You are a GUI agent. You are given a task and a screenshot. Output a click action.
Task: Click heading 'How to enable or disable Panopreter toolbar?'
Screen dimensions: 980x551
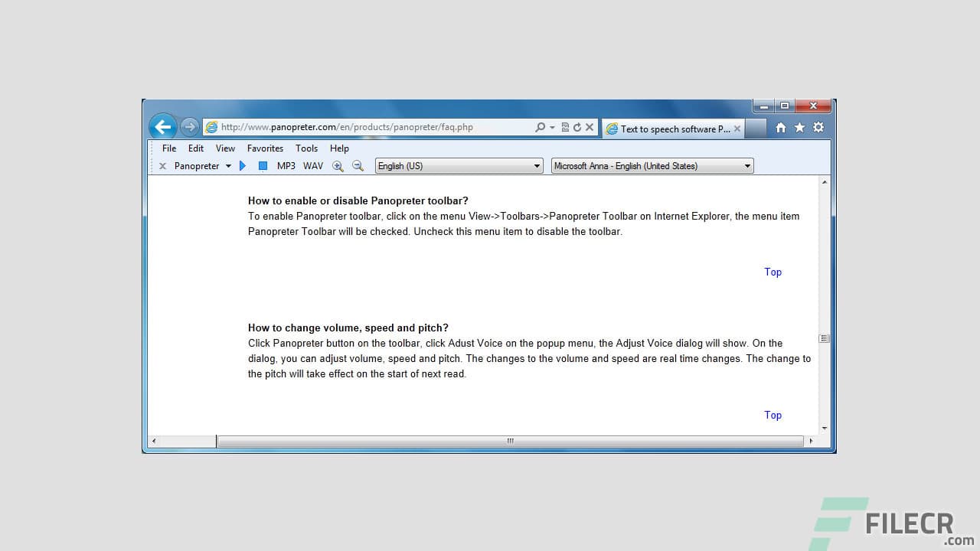358,201
